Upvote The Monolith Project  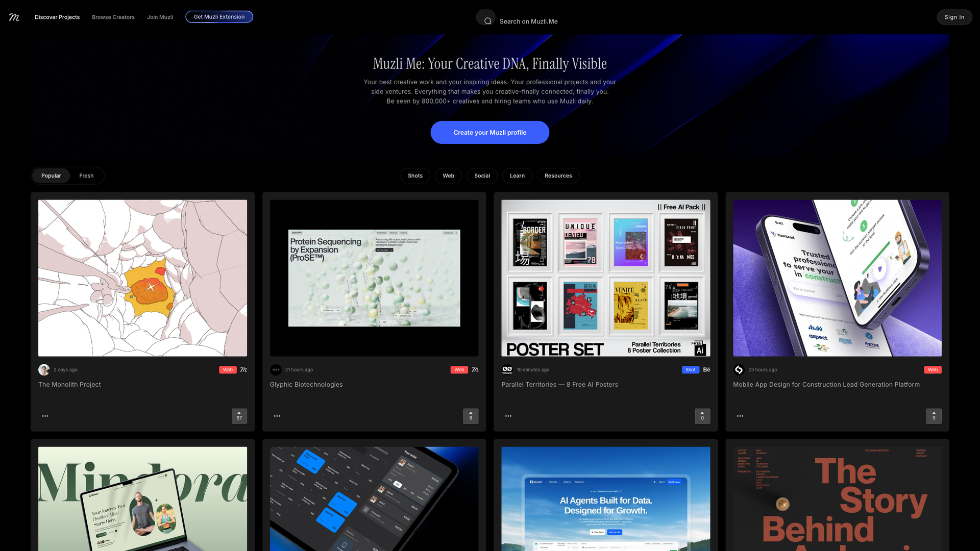239,416
